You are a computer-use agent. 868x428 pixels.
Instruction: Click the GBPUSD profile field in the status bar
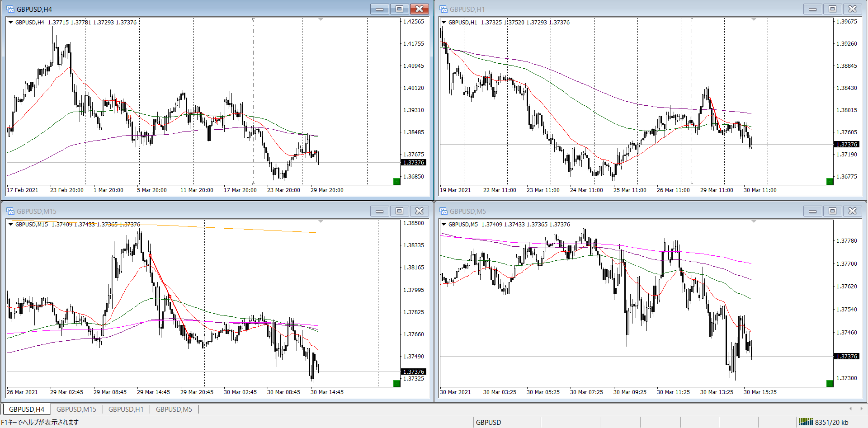[x=488, y=422]
